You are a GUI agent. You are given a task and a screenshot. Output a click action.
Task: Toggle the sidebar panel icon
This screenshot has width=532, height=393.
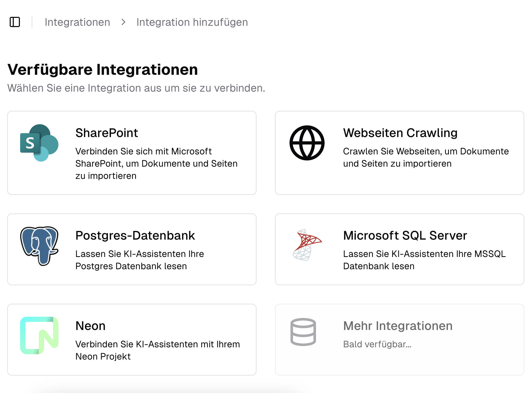tap(15, 22)
